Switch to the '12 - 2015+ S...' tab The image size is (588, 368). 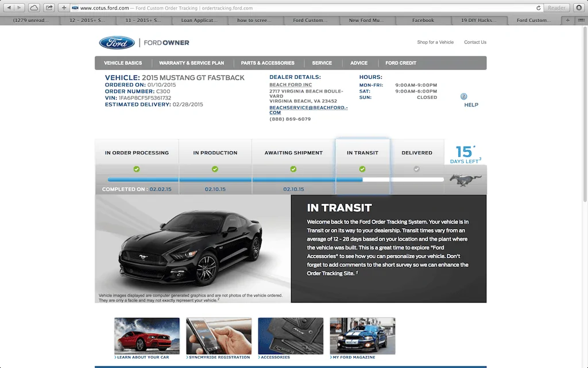[87, 20]
